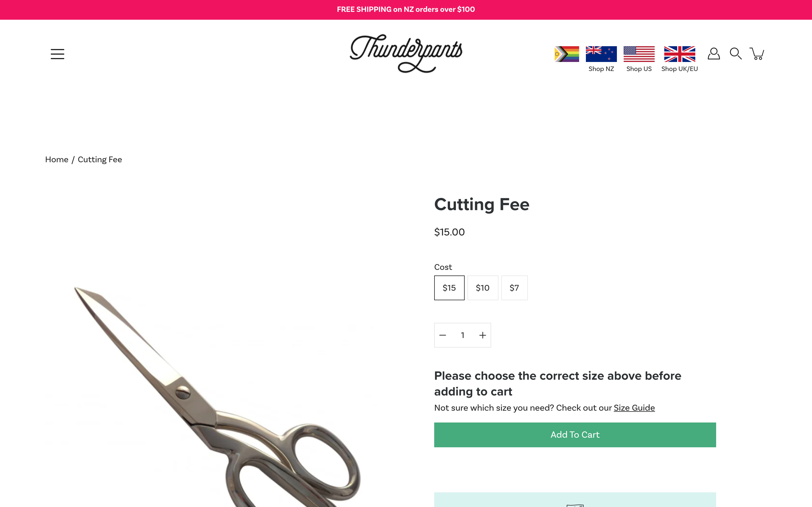Image resolution: width=812 pixels, height=507 pixels.
Task: Open the hamburger navigation menu
Action: coord(58,54)
